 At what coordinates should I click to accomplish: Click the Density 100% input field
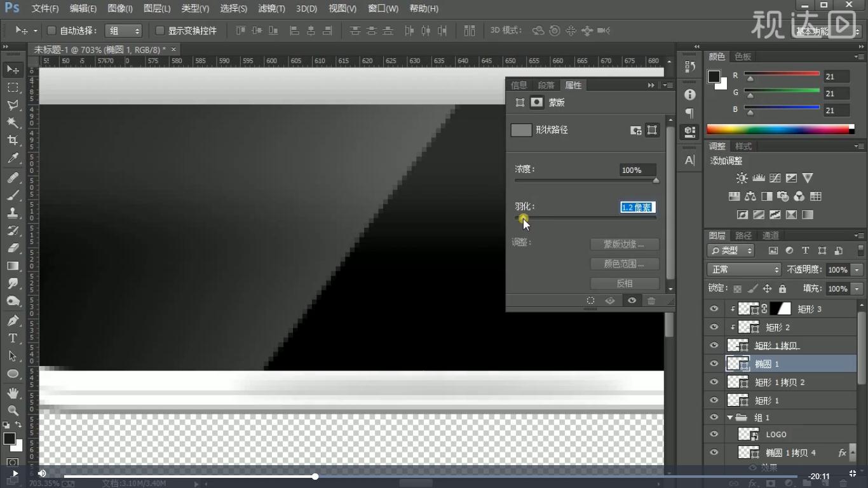point(637,170)
